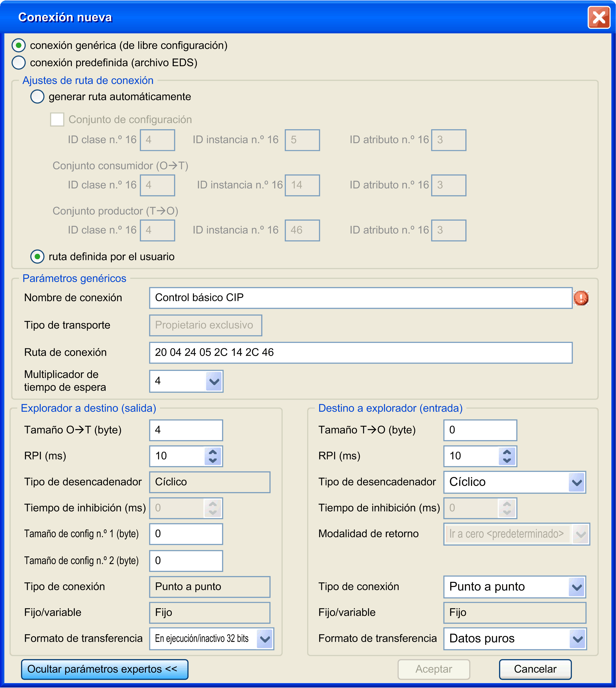Select conexión genérica radio button
The height and width of the screenshot is (688, 616).
click(18, 45)
